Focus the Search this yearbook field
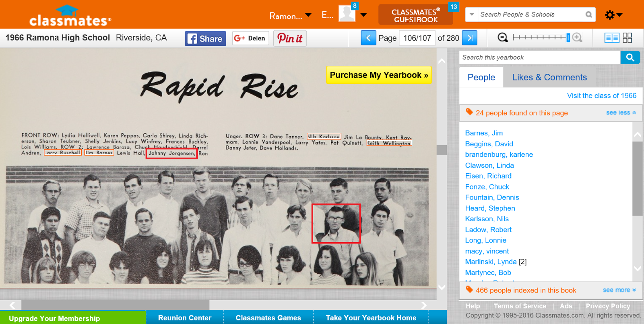The image size is (644, 324). tap(539, 57)
